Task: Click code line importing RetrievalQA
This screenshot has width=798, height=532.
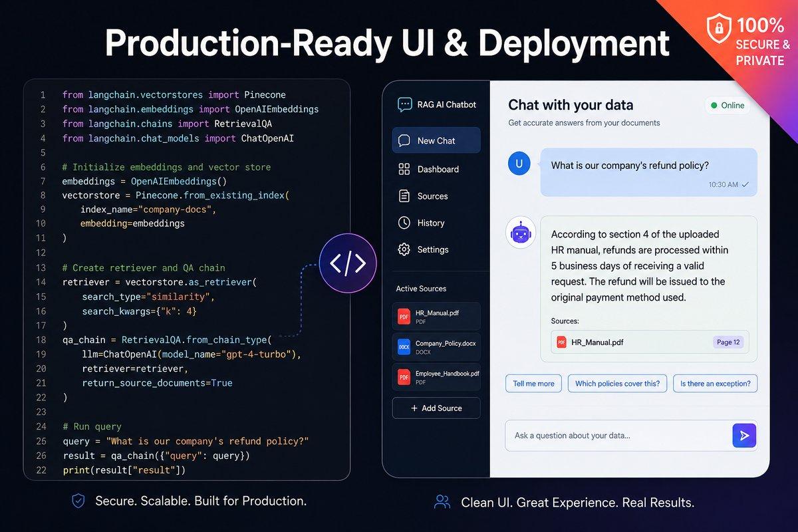Action: pyautogui.click(x=167, y=124)
